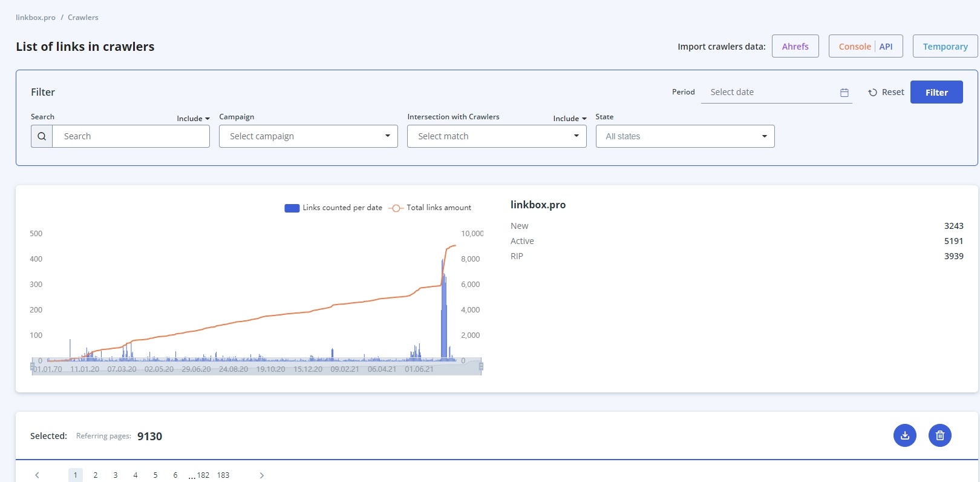Click the Search text input field
980x482 pixels.
[x=131, y=136]
